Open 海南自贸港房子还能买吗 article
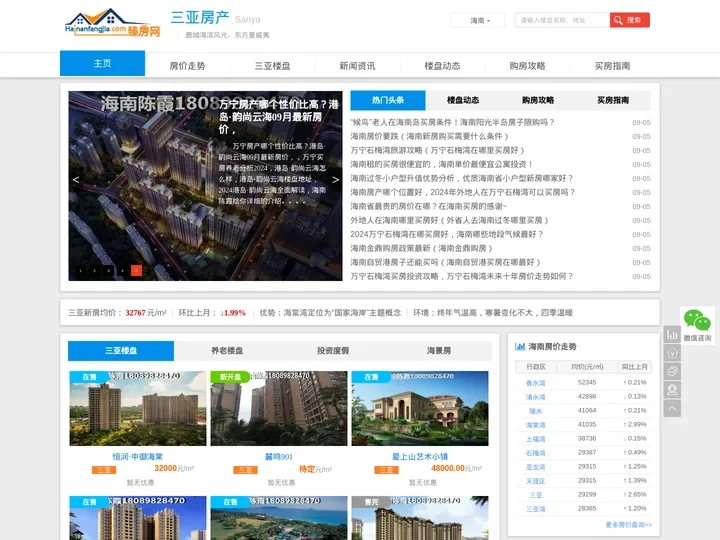The height and width of the screenshot is (540, 720). coord(445,262)
